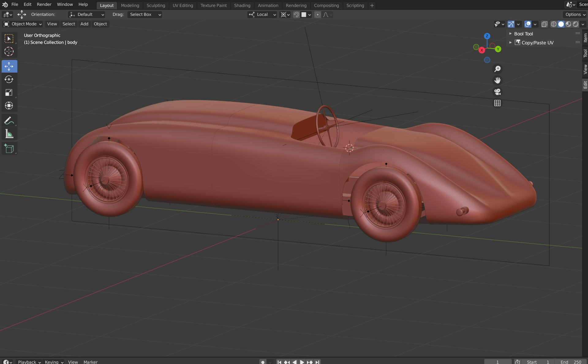Open Local transform orientation dropdown
This screenshot has width=588, height=364.
pyautogui.click(x=262, y=15)
